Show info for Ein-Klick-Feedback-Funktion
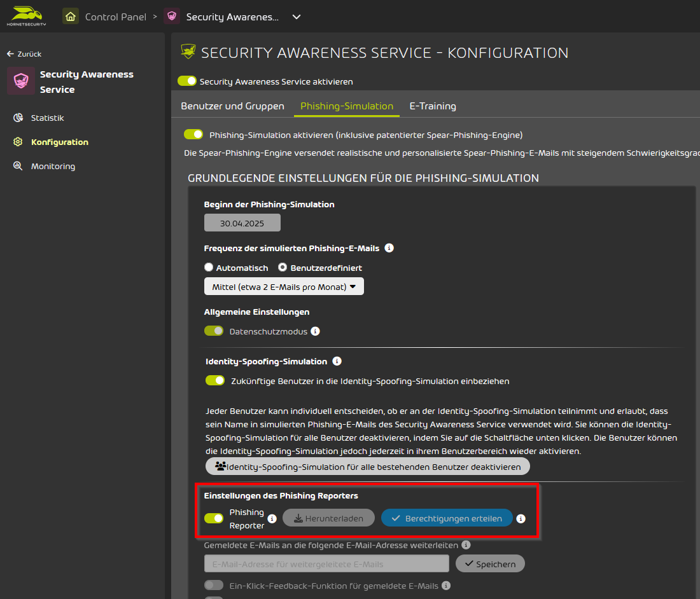 [446, 586]
